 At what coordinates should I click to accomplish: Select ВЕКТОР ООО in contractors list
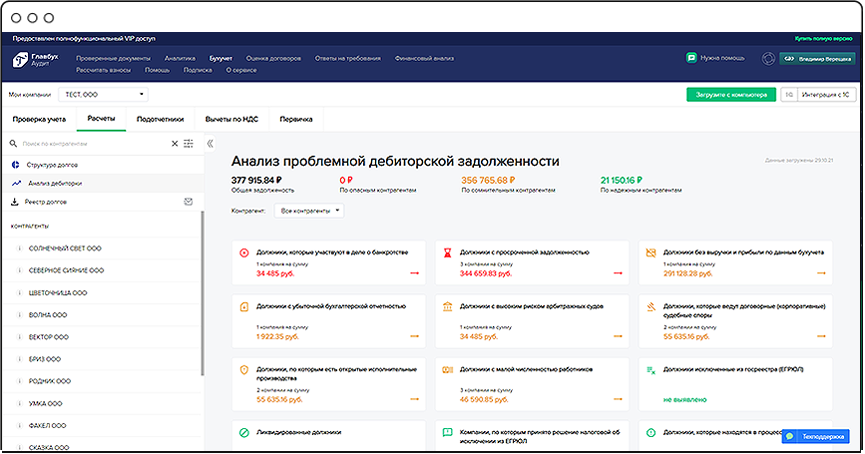point(49,337)
